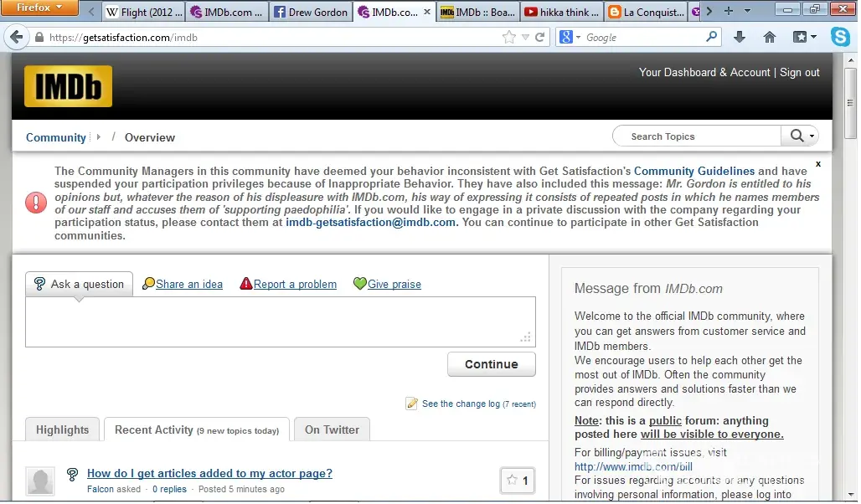Click inside the question text box
This screenshot has width=861, height=504.
(x=280, y=321)
